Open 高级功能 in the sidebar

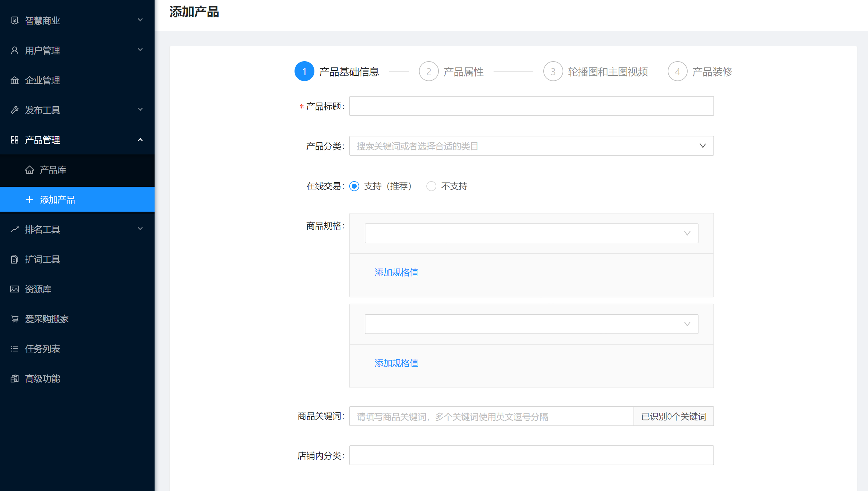pos(77,379)
